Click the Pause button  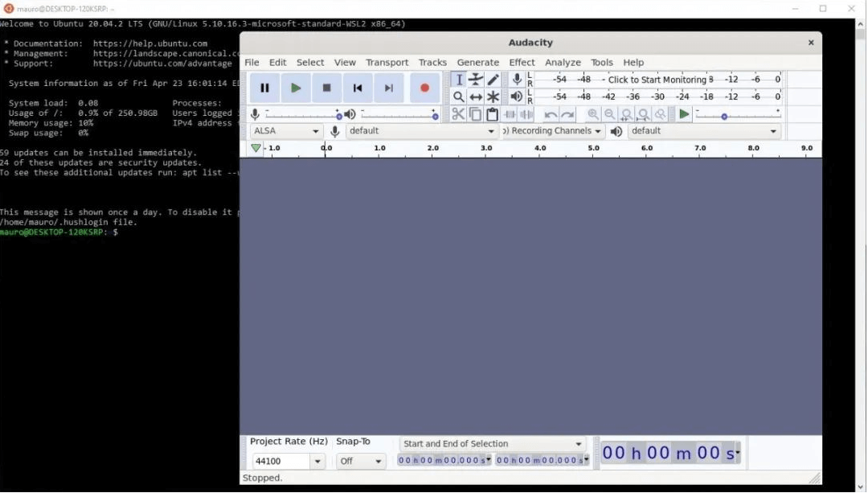tap(264, 88)
